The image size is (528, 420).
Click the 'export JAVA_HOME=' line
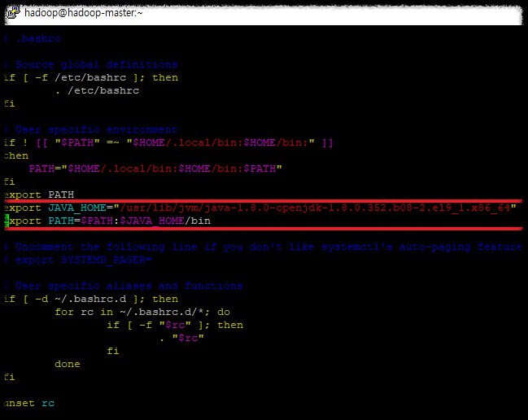[x=260, y=208]
